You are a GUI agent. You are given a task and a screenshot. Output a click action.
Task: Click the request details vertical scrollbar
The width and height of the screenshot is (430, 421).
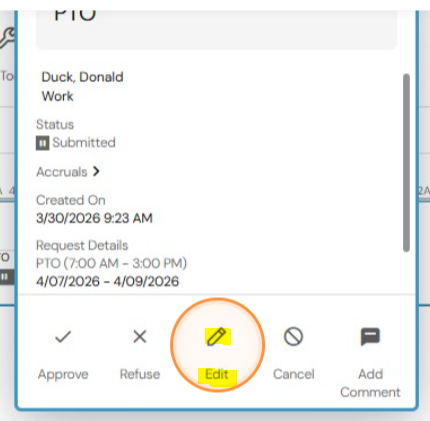(x=406, y=163)
